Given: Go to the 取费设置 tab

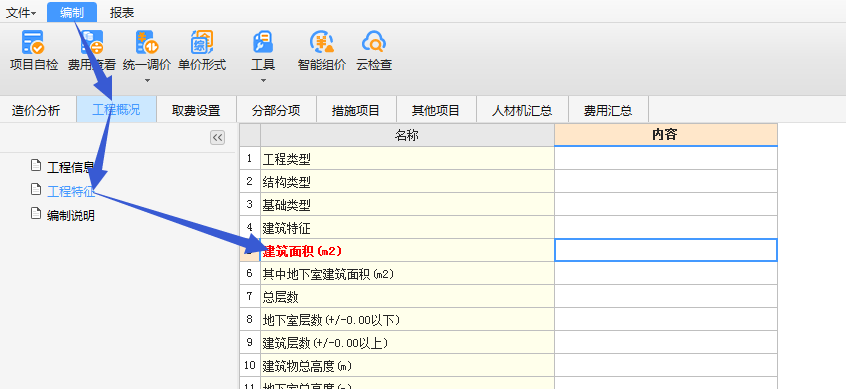Looking at the screenshot, I should coord(196,111).
